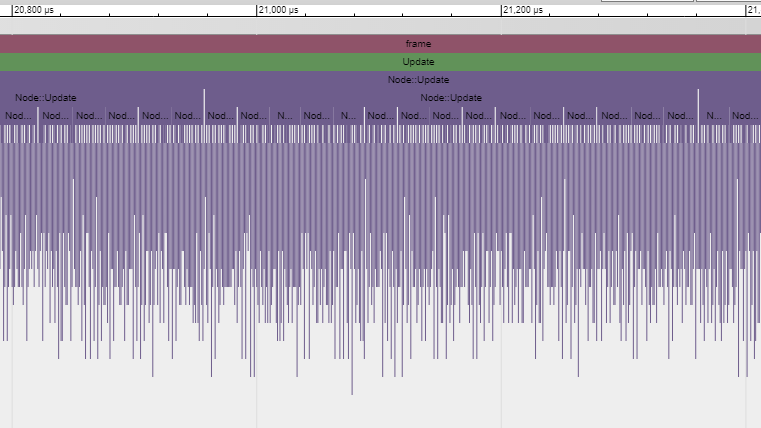Image resolution: width=761 pixels, height=428 pixels.
Task: Click the 21,000 µs ruler marker
Action: pos(279,10)
